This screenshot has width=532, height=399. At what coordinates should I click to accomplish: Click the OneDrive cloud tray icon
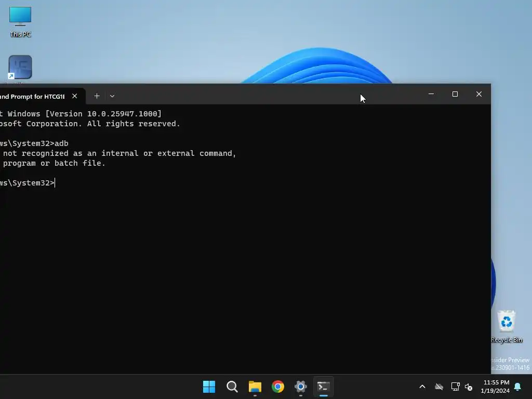click(439, 387)
